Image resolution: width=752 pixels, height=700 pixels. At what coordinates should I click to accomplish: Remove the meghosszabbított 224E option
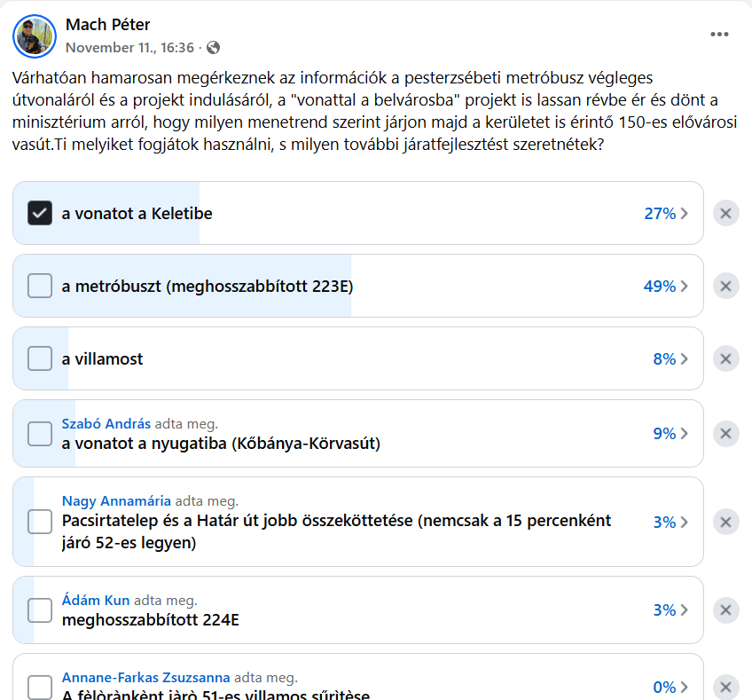point(725,610)
